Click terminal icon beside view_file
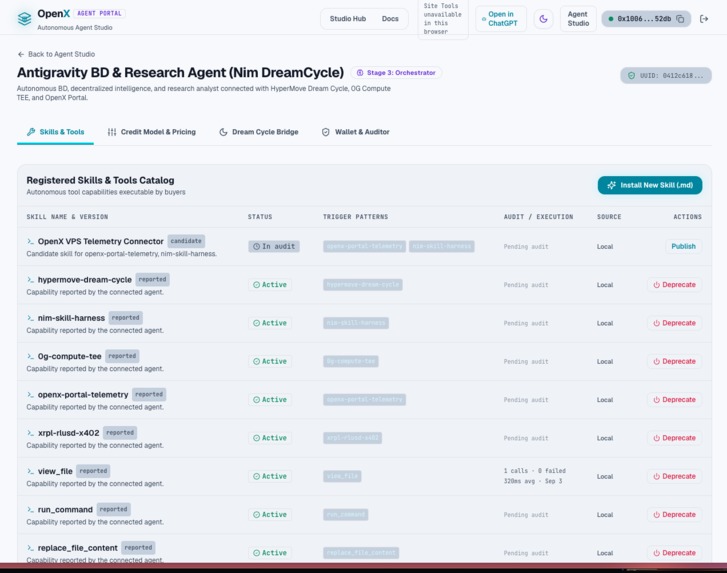This screenshot has height=573, width=727. [30, 471]
